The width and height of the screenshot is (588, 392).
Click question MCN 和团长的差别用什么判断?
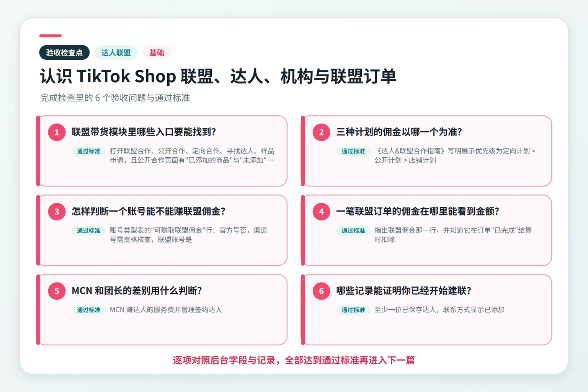pos(137,291)
